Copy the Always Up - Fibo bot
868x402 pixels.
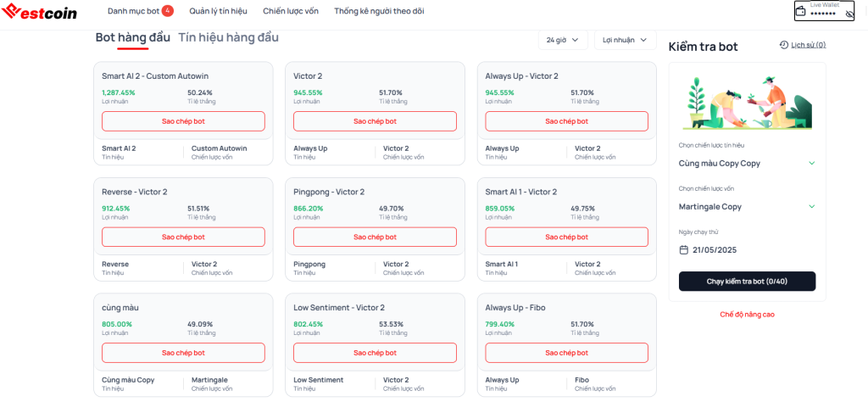coord(567,353)
